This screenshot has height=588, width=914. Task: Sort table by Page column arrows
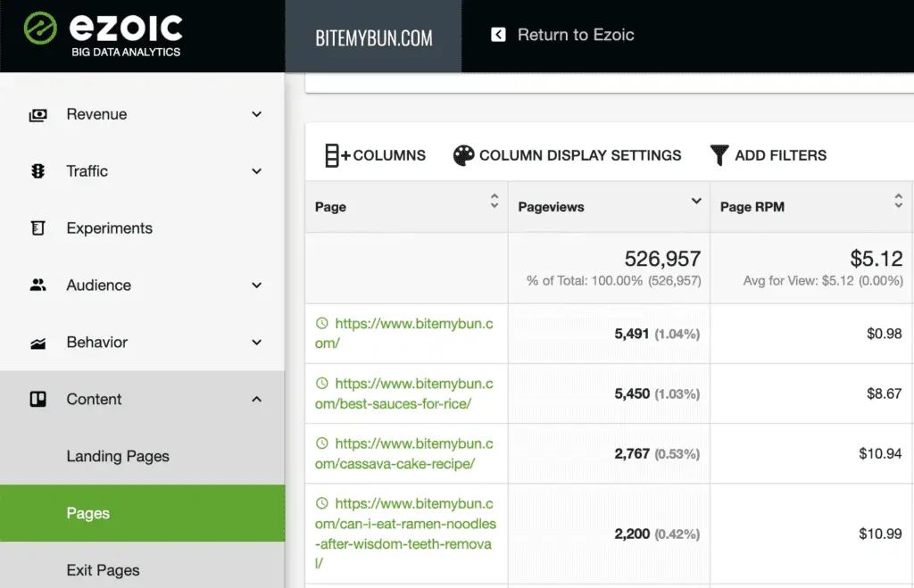[x=494, y=201]
